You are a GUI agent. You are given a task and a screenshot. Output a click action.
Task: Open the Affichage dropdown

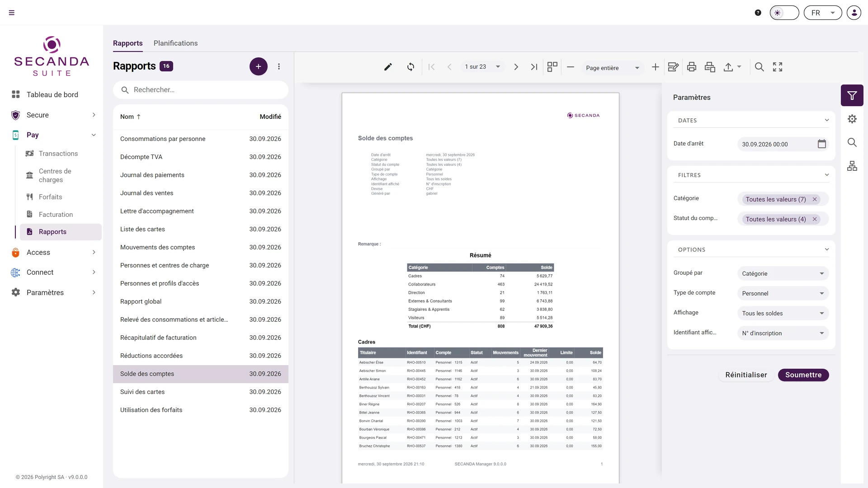point(783,313)
